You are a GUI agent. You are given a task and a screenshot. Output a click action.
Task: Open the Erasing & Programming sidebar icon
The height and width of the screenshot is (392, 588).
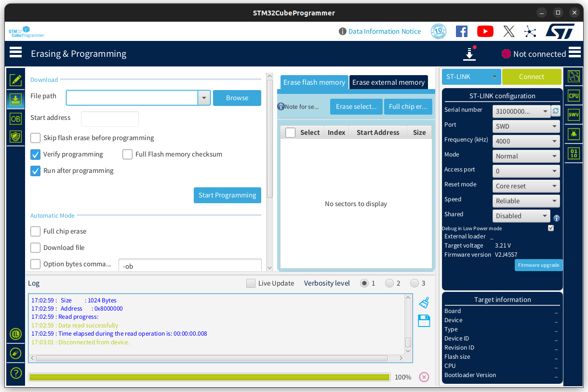16,99
